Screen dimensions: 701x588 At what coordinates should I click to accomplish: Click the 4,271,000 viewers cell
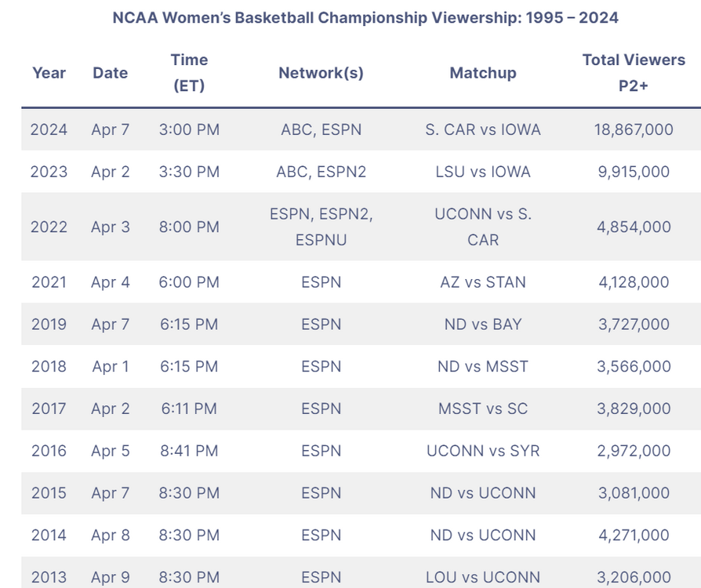pos(634,535)
